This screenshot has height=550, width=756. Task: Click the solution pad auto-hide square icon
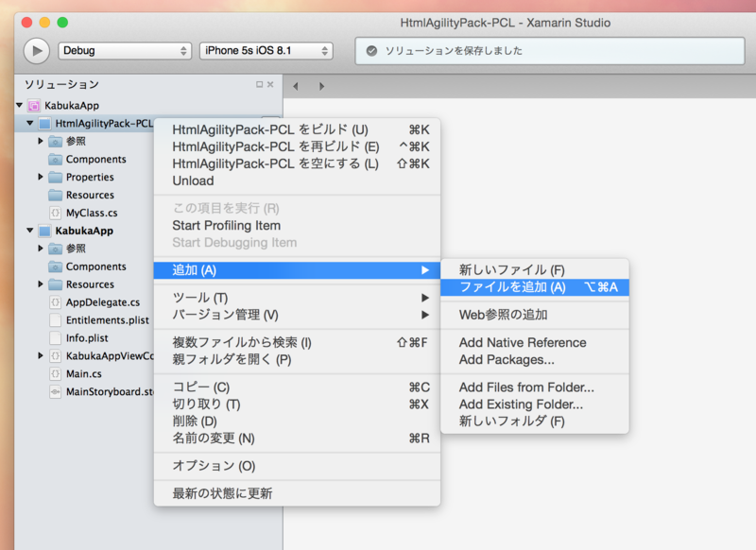click(x=259, y=84)
